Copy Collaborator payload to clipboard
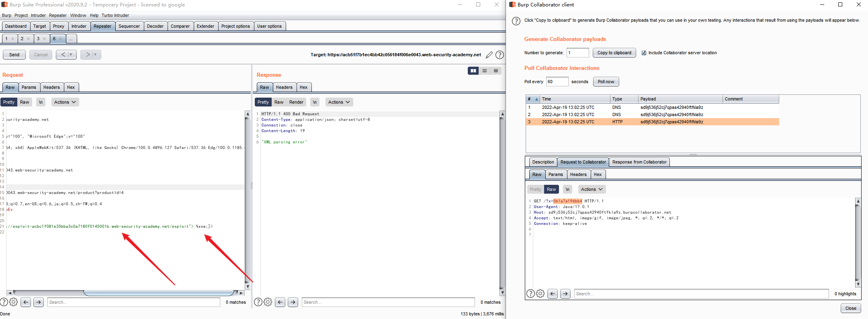 coord(614,53)
